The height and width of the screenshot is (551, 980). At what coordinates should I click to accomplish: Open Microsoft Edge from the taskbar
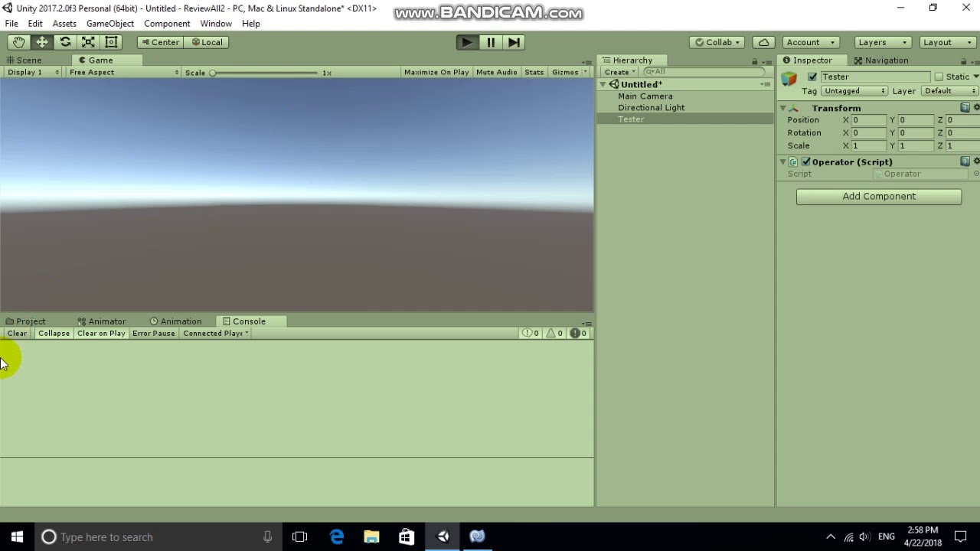coord(336,536)
